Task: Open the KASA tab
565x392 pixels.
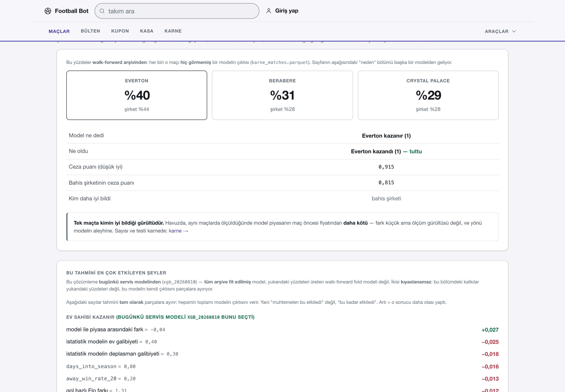Action: point(147,31)
